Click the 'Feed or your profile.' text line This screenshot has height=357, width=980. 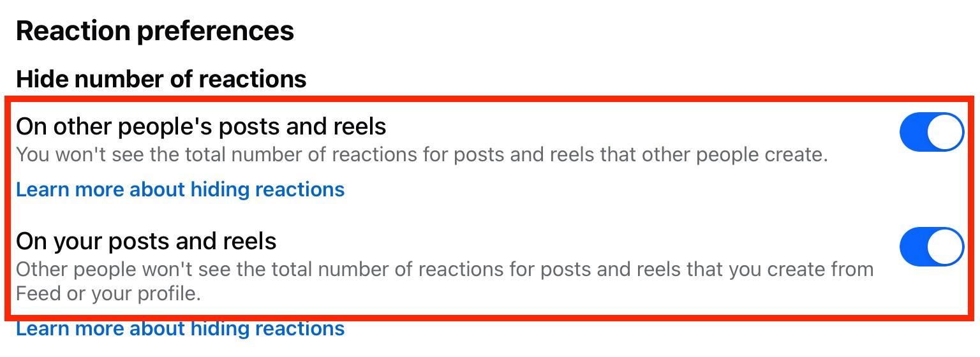tap(108, 294)
